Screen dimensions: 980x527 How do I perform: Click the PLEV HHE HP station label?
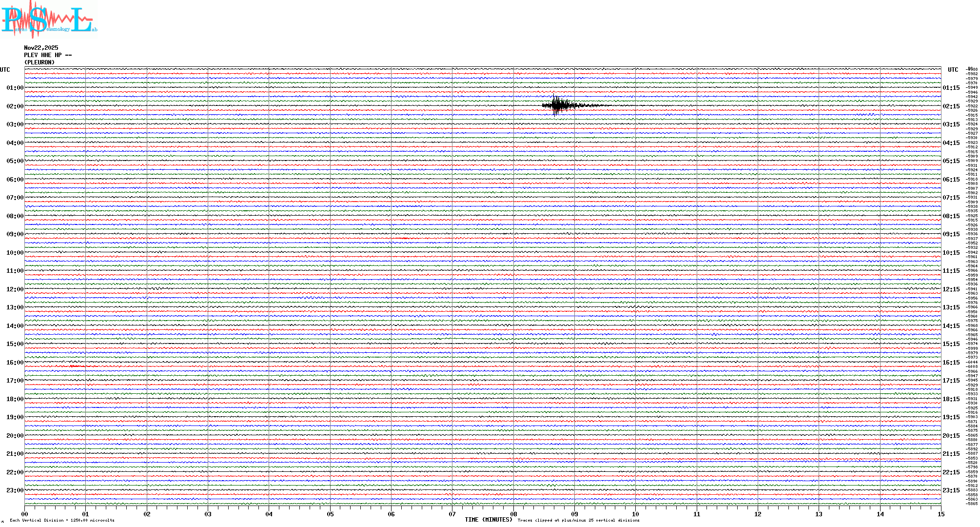click(x=48, y=55)
